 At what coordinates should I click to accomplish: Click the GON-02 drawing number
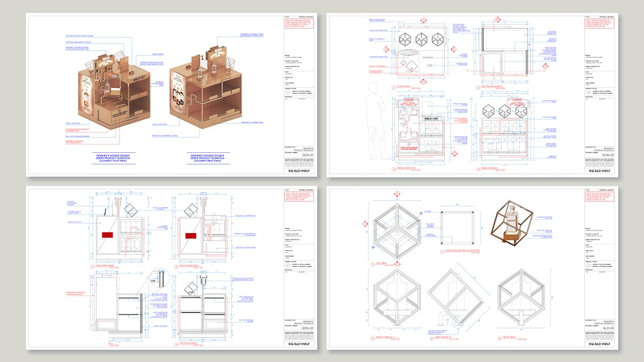point(608,155)
